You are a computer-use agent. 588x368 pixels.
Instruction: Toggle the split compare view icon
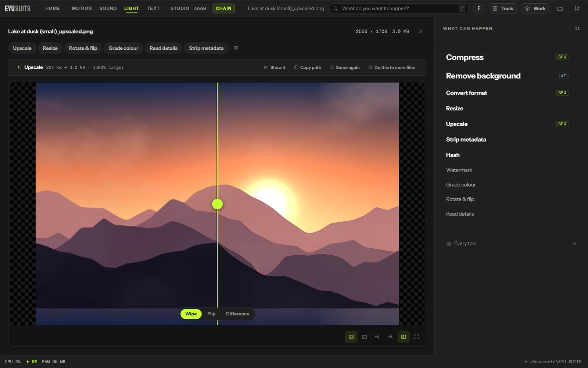pyautogui.click(x=404, y=337)
